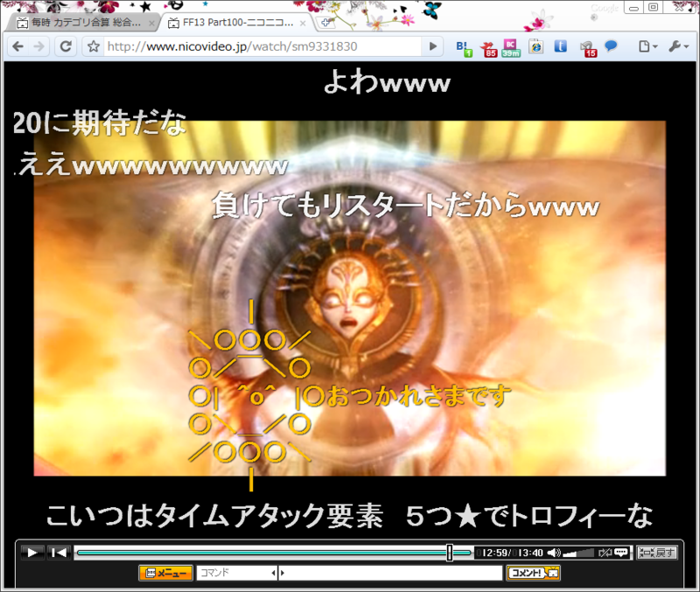Click the Go arrow in the address bar
Viewport: 700px width, 592px height.
(432, 46)
